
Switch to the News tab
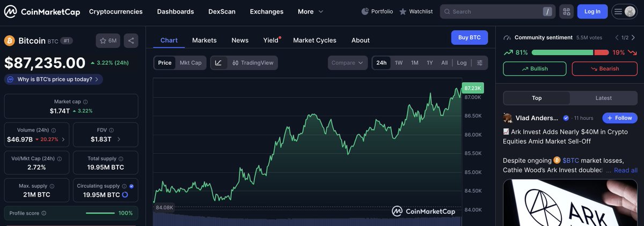pyautogui.click(x=240, y=40)
